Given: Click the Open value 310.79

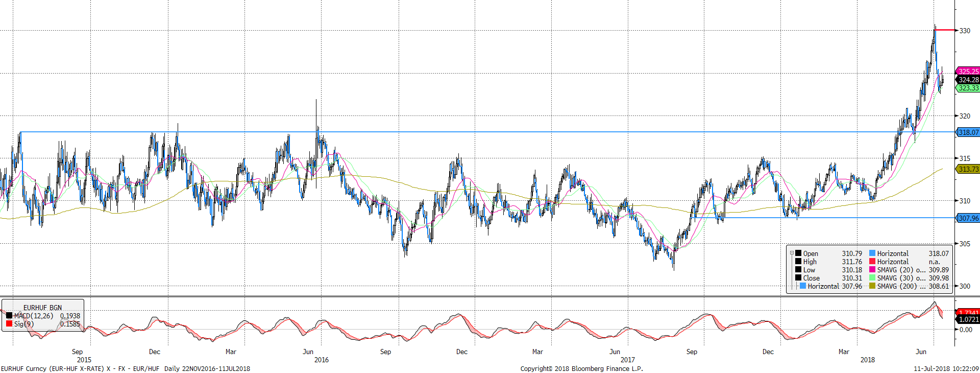Looking at the screenshot, I should (x=852, y=253).
